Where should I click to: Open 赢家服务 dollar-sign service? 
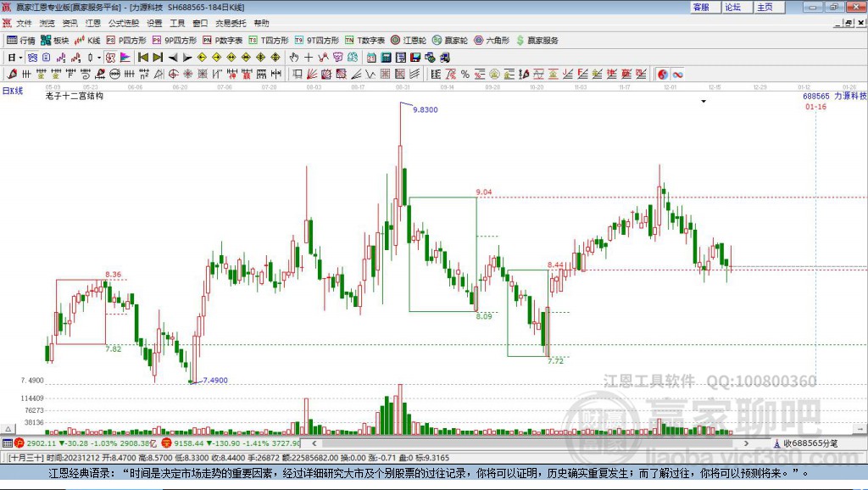[537, 41]
